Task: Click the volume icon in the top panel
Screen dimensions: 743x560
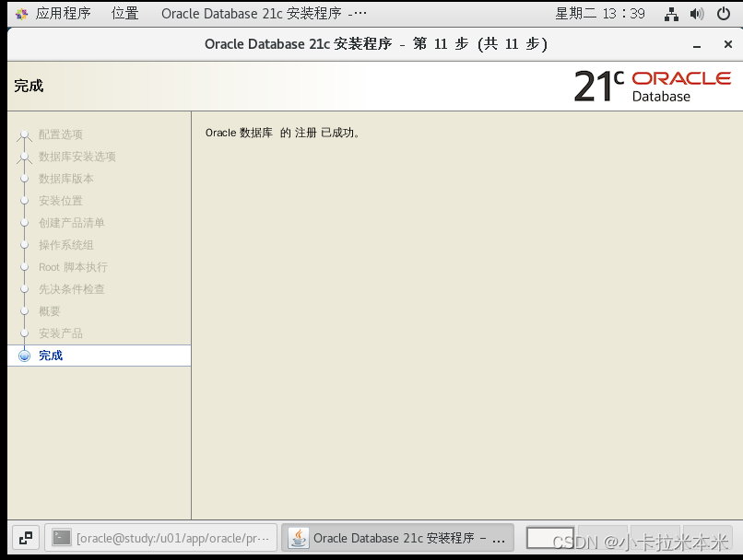Action: tap(696, 13)
